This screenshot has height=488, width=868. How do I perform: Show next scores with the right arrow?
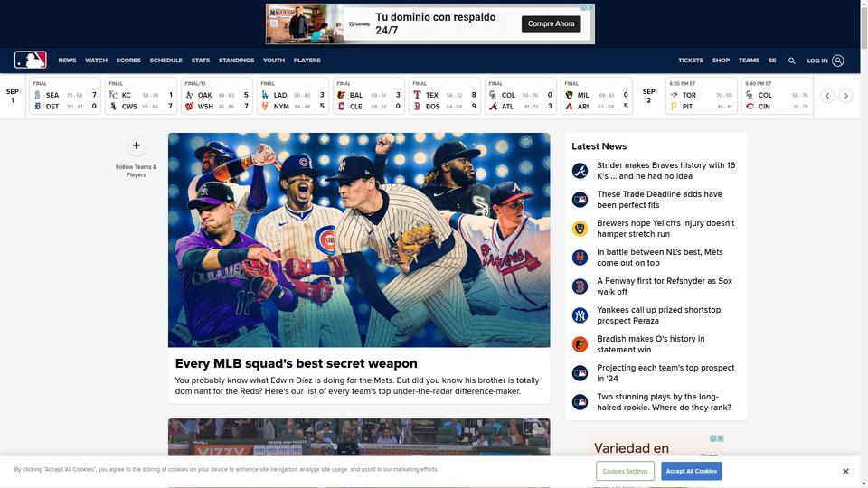(846, 96)
